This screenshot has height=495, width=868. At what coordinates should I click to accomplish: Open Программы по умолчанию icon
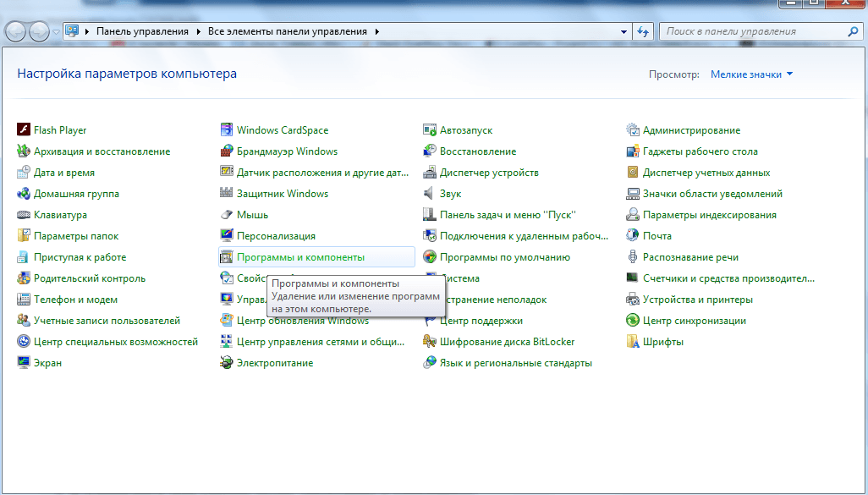tap(430, 257)
